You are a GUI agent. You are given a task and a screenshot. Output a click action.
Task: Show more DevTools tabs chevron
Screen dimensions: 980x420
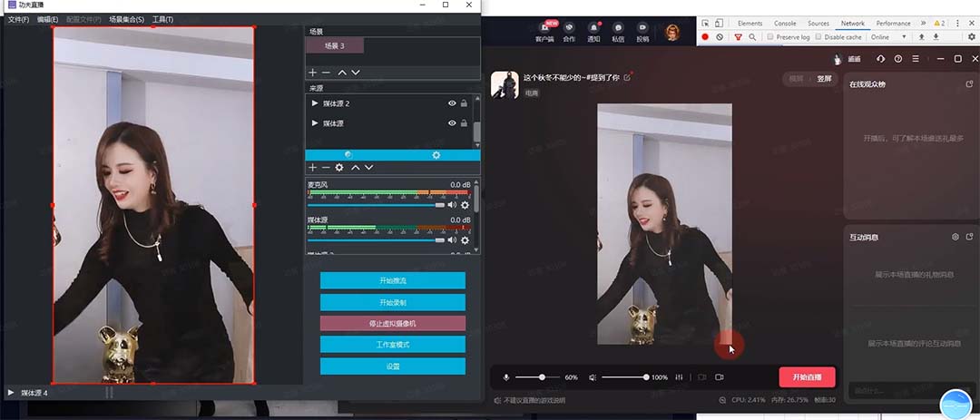(x=923, y=23)
